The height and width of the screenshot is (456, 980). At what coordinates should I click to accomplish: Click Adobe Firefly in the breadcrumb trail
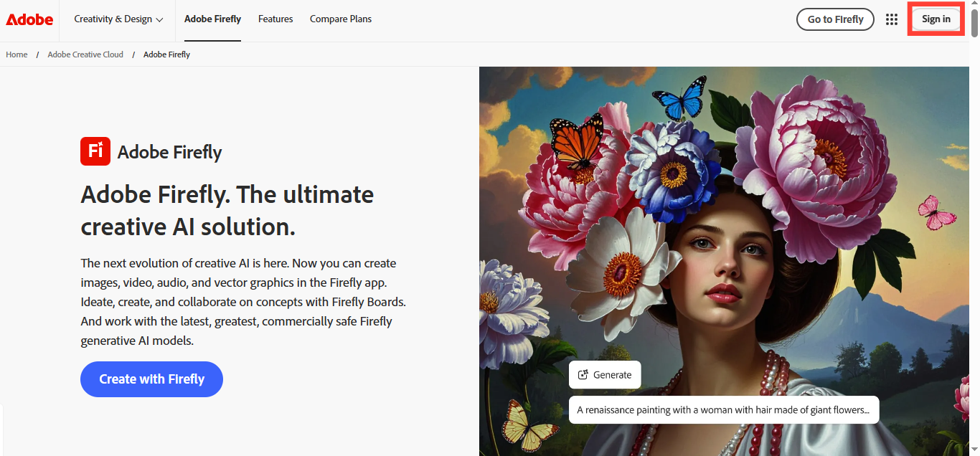click(x=166, y=54)
